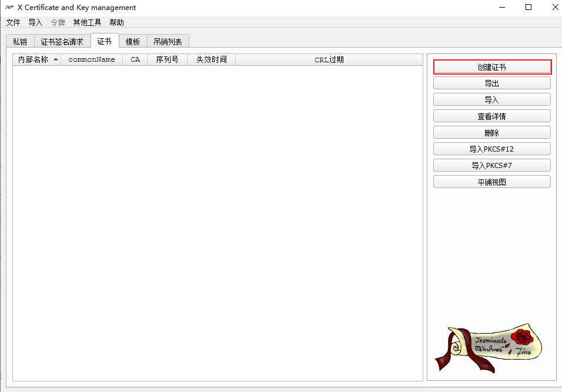
Task: Click the 创建证书 button
Action: coord(491,66)
